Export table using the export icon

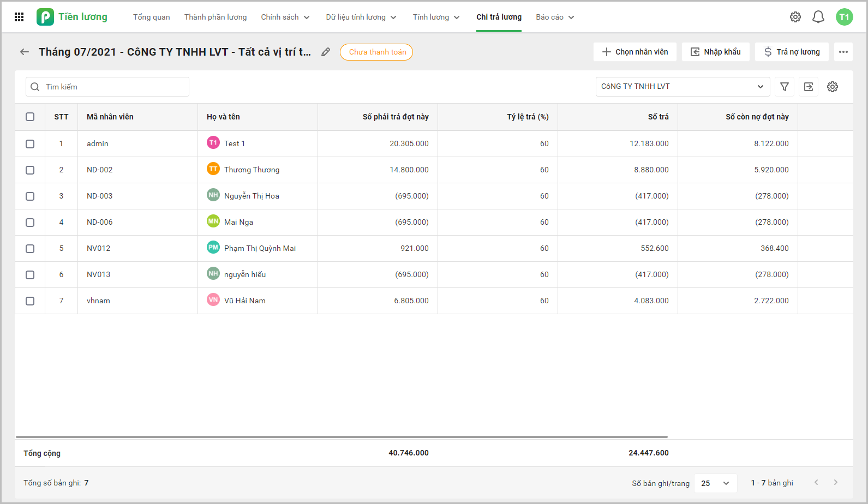click(x=809, y=87)
